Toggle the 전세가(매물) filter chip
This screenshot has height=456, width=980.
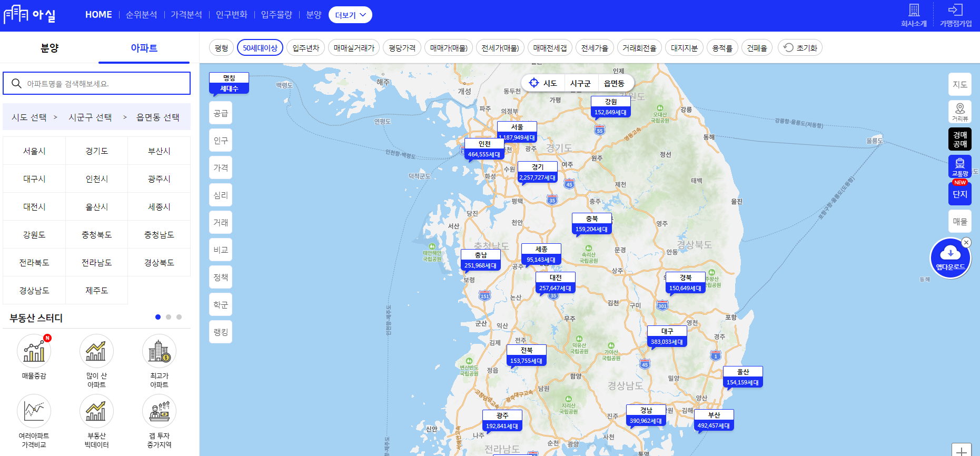500,48
